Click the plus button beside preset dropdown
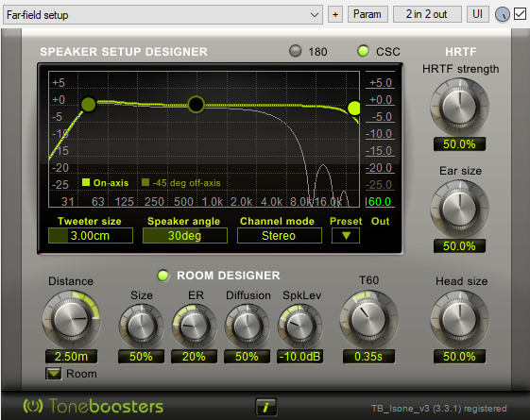 [335, 14]
